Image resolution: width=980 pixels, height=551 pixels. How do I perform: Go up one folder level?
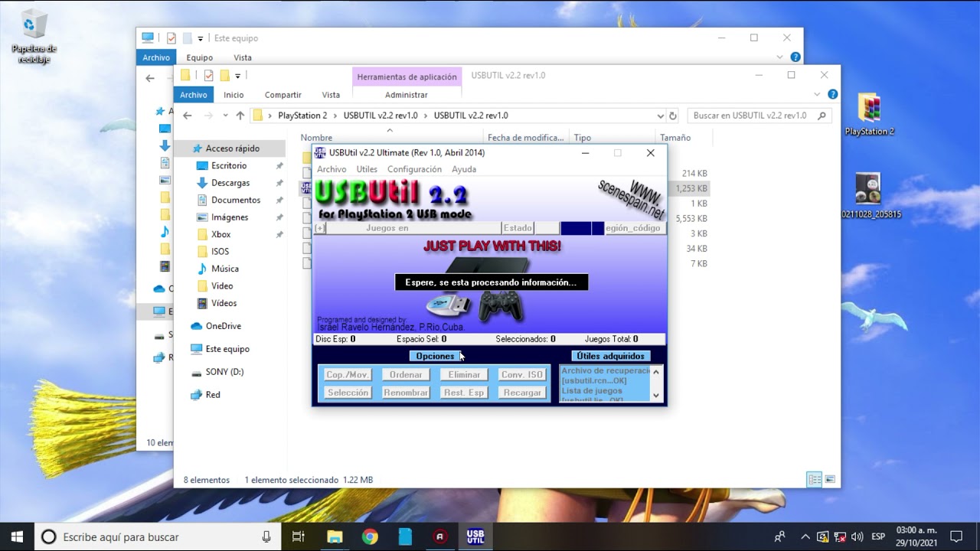pos(240,116)
